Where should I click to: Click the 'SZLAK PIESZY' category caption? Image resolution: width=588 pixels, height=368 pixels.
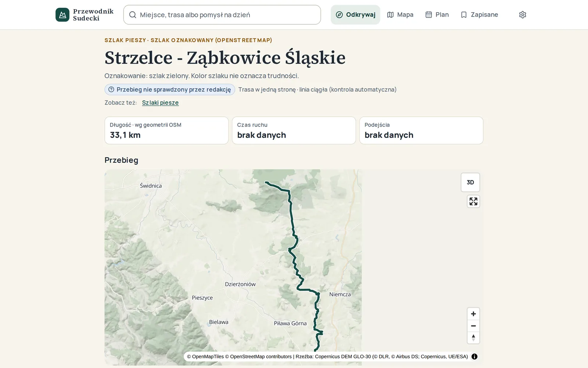(125, 40)
